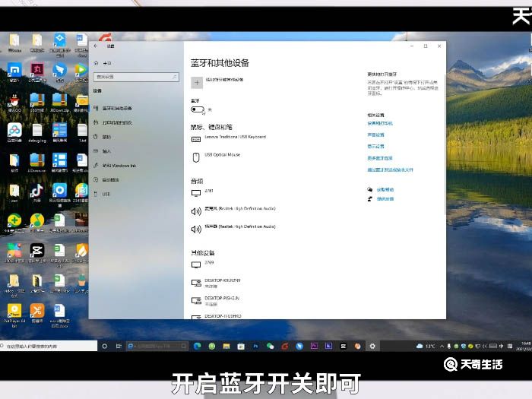Click More Bluetooth options link
532x399 pixels.
380,158
